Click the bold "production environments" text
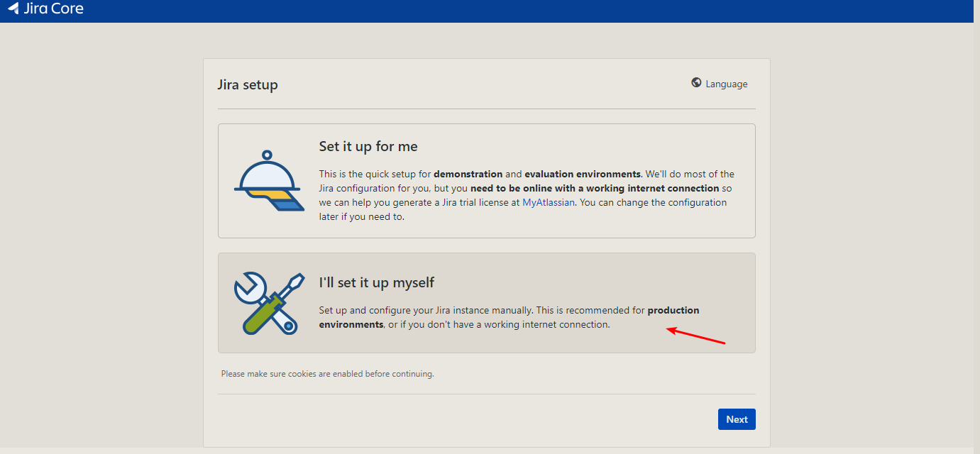Screen dimensions: 980x454 (673, 311)
